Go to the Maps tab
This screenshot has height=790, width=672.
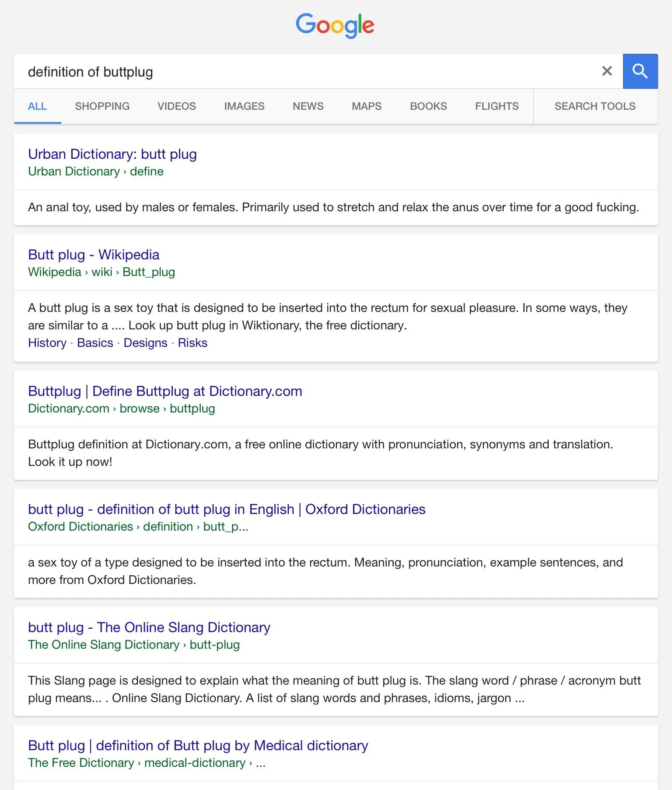[366, 106]
